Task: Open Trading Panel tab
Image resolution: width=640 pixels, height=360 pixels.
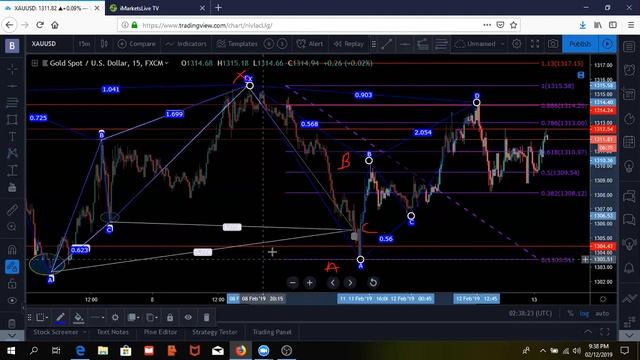Action: 272,332
